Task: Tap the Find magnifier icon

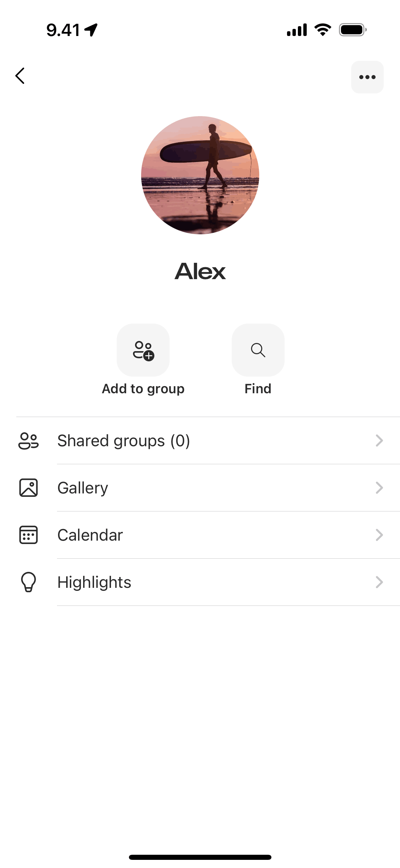Action: (x=258, y=350)
